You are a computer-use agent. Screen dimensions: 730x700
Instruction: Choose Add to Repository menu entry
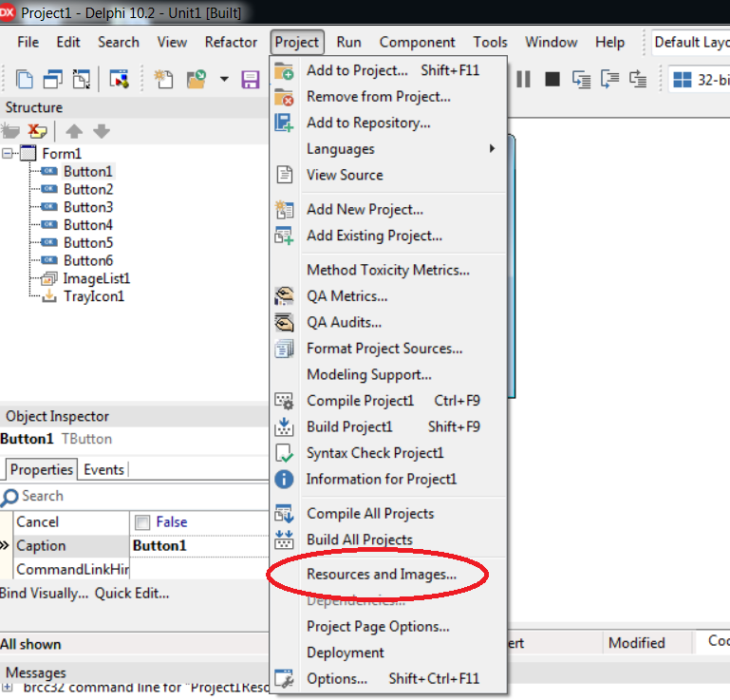(388, 123)
